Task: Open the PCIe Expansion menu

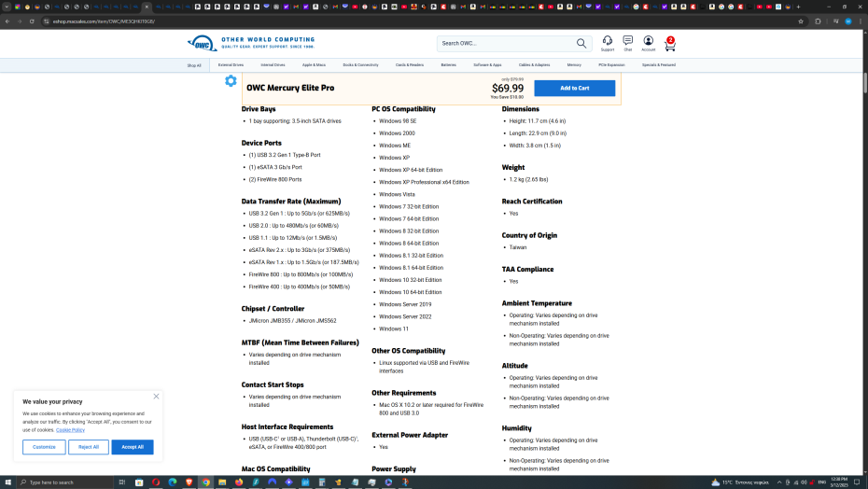Action: (x=611, y=64)
